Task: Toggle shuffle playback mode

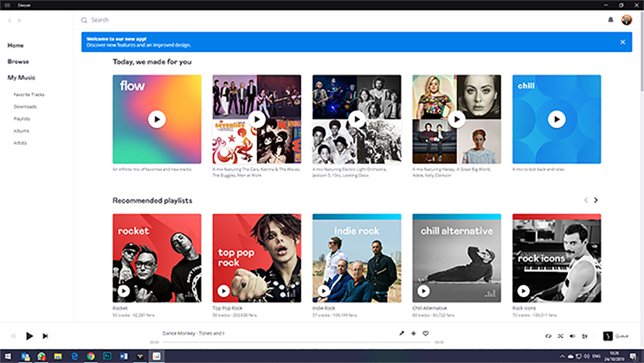Action: coord(561,335)
